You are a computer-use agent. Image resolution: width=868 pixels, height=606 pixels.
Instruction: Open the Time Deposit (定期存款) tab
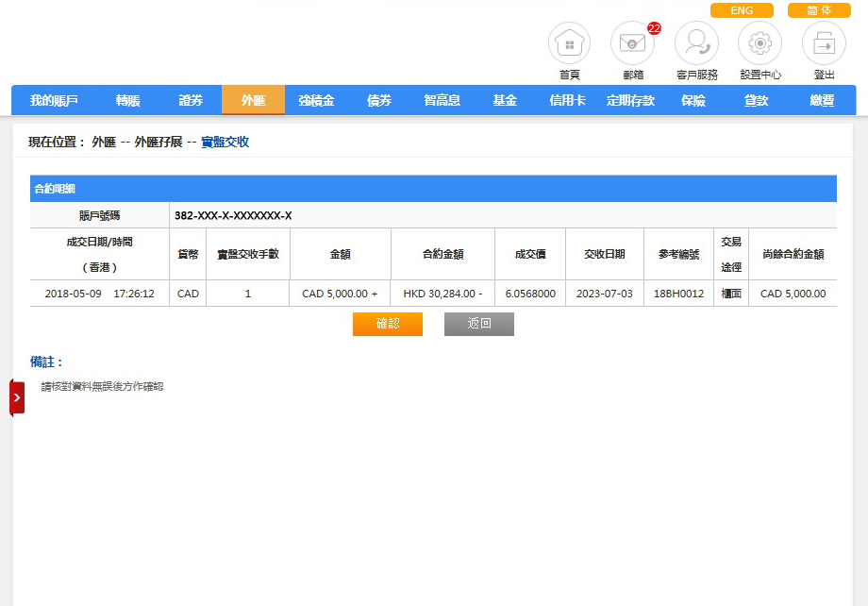point(630,100)
